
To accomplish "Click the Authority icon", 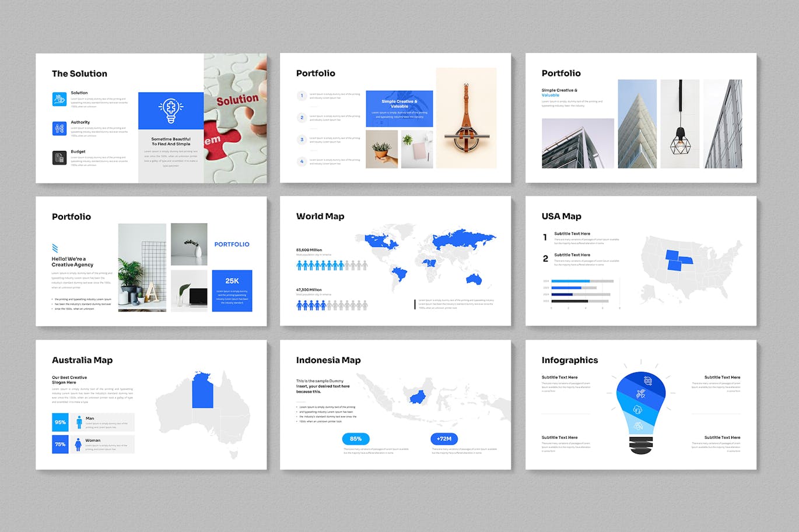I will 59,129.
